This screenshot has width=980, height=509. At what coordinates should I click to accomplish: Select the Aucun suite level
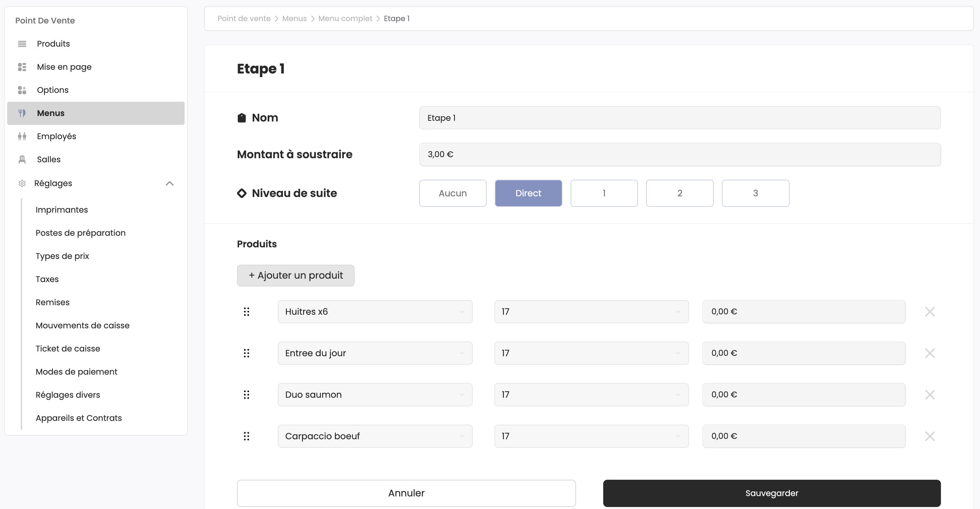452,193
